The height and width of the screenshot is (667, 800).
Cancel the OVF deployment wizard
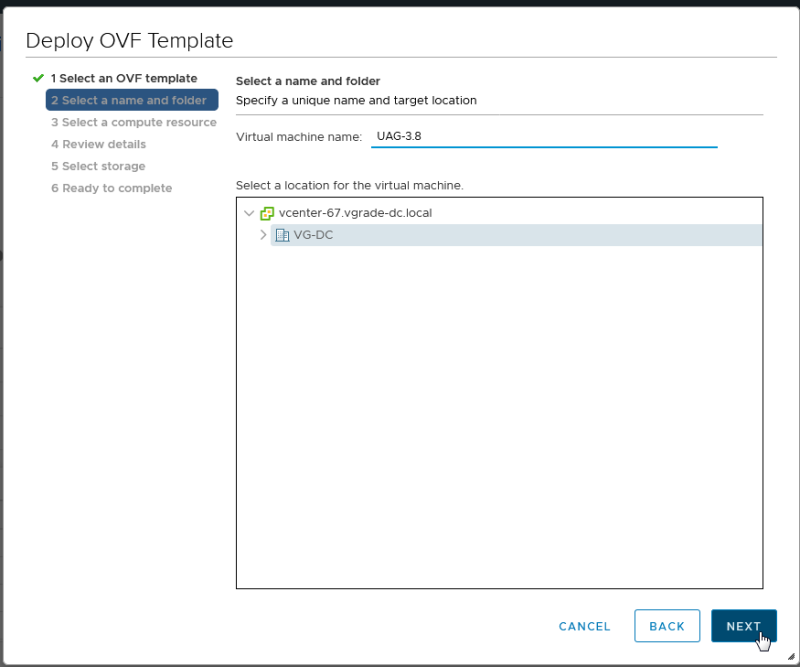tap(584, 626)
